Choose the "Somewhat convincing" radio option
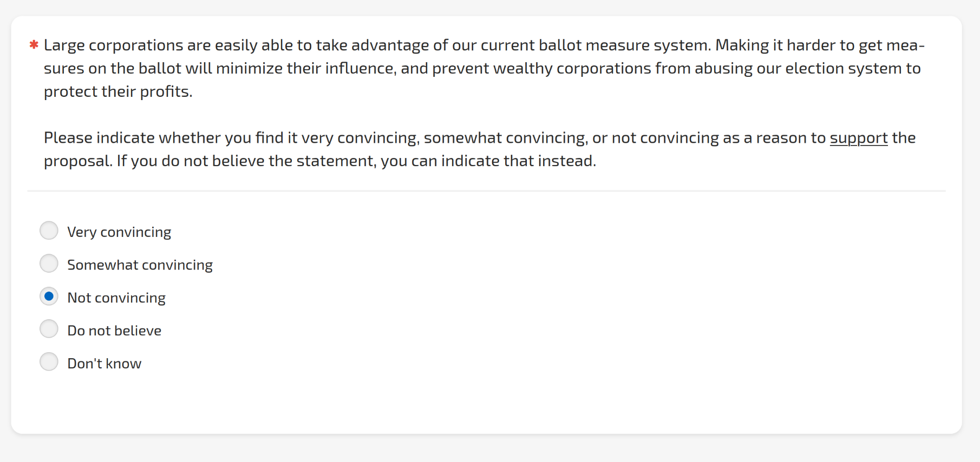The image size is (980, 462). 49,264
